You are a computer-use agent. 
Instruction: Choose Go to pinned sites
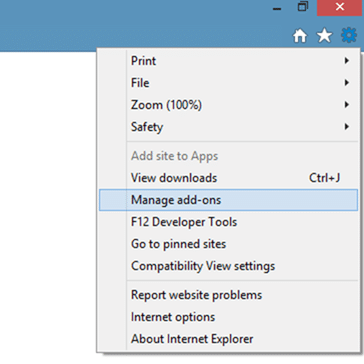228,244
